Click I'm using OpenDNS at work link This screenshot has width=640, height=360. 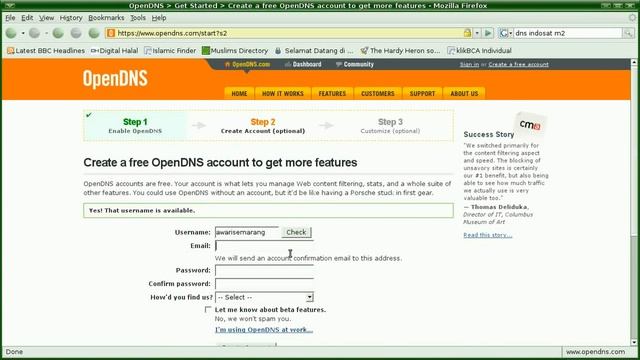(x=264, y=329)
